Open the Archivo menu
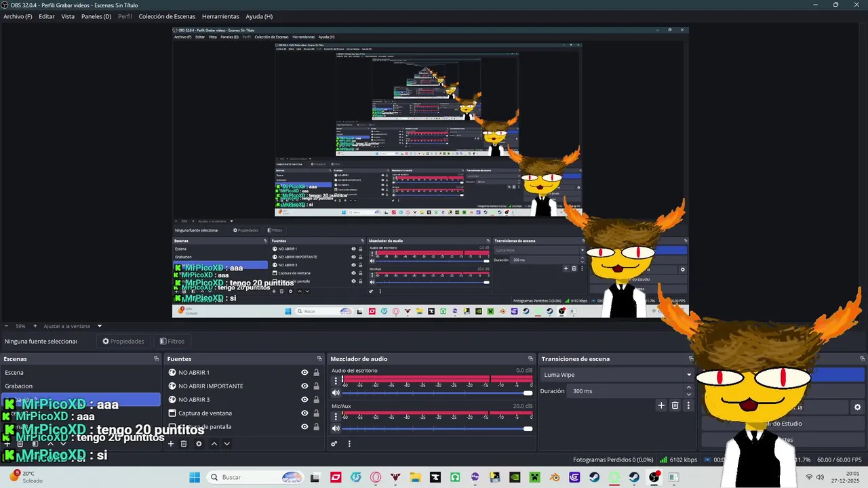The height and width of the screenshot is (488, 868). [x=18, y=16]
